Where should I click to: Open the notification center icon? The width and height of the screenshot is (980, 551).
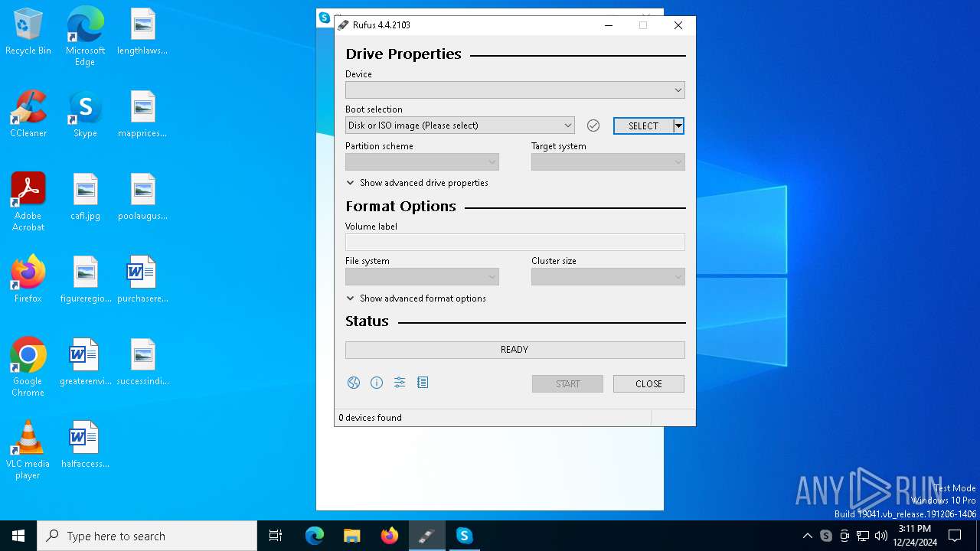[955, 536]
